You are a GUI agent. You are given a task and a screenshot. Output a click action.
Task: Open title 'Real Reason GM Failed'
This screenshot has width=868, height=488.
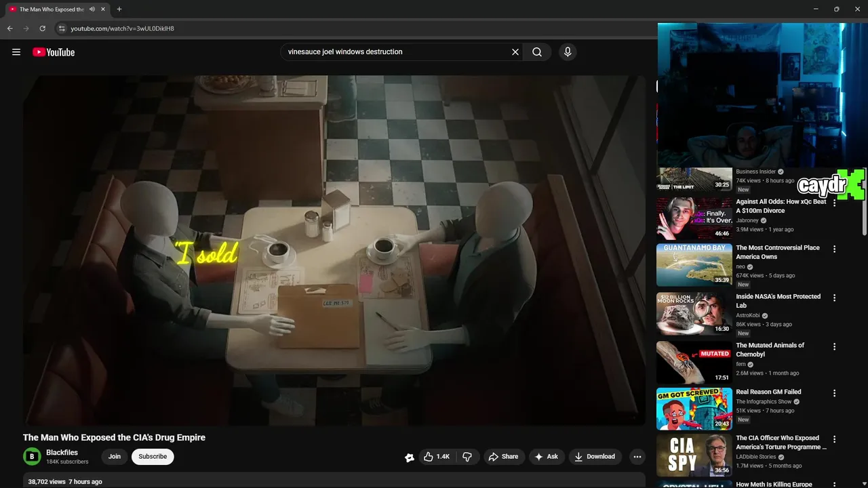point(769,392)
